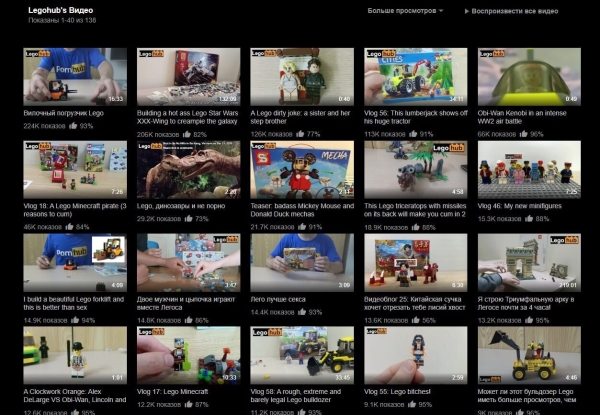Open Vlog 18 Lego Minecraft pirate thumbnail
Screen dimensions: 600x415
click(x=75, y=169)
